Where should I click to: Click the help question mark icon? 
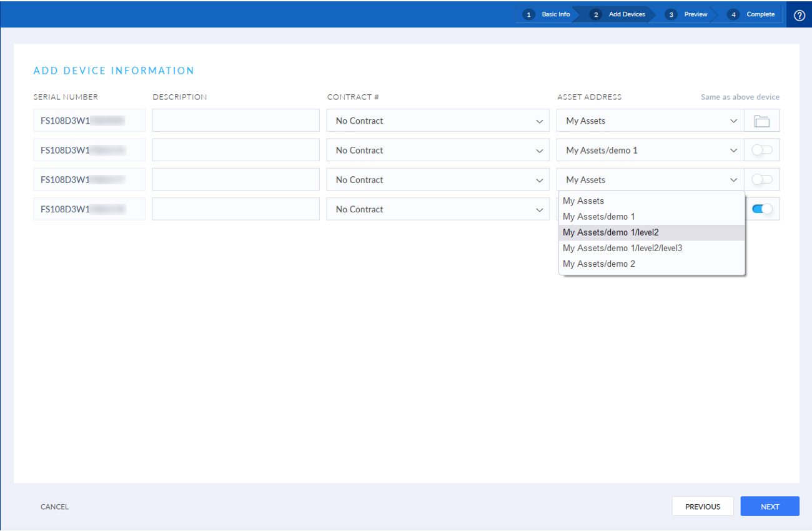(800, 14)
